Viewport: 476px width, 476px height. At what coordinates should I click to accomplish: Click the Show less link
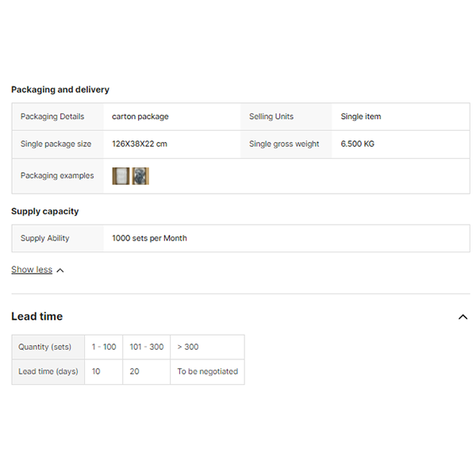(32, 270)
